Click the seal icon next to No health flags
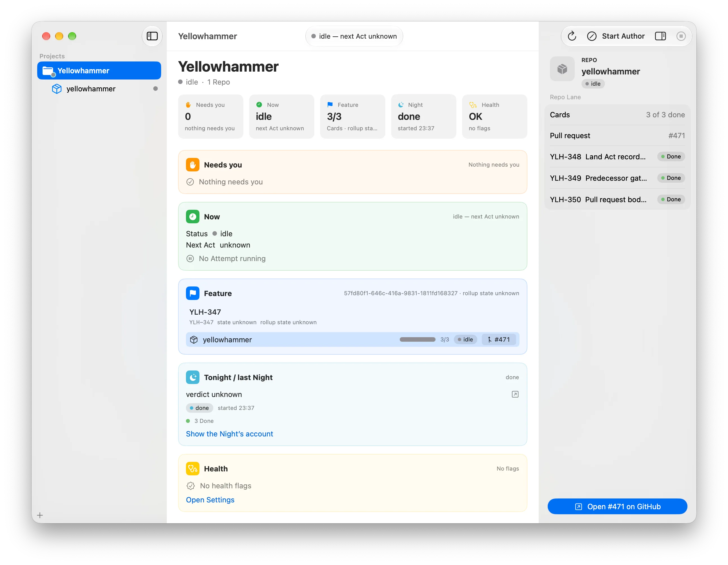The height and width of the screenshot is (565, 728). pyautogui.click(x=191, y=485)
